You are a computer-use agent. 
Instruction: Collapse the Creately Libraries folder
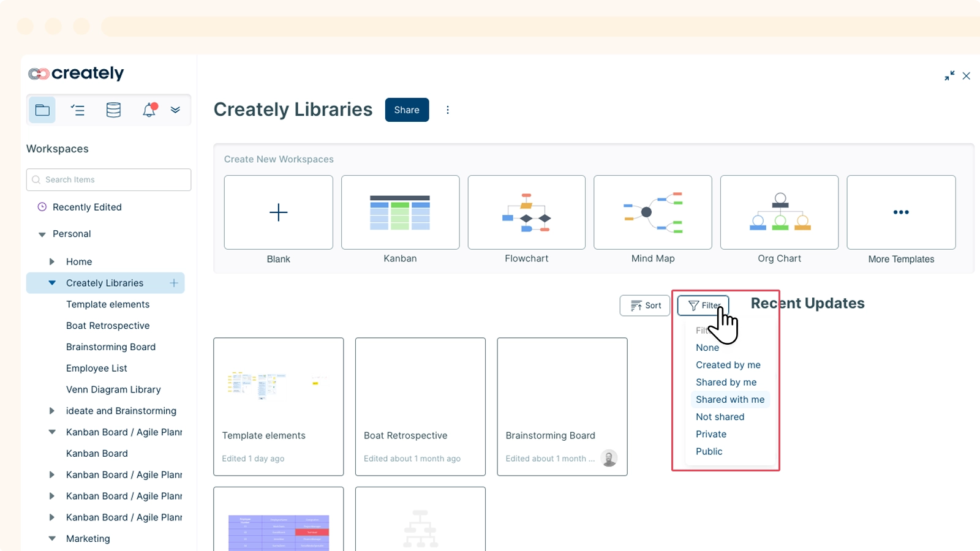(x=52, y=283)
